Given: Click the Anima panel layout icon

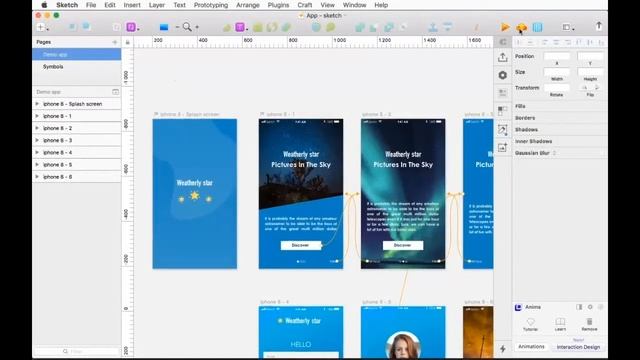Looking at the screenshot, I should [579, 307].
